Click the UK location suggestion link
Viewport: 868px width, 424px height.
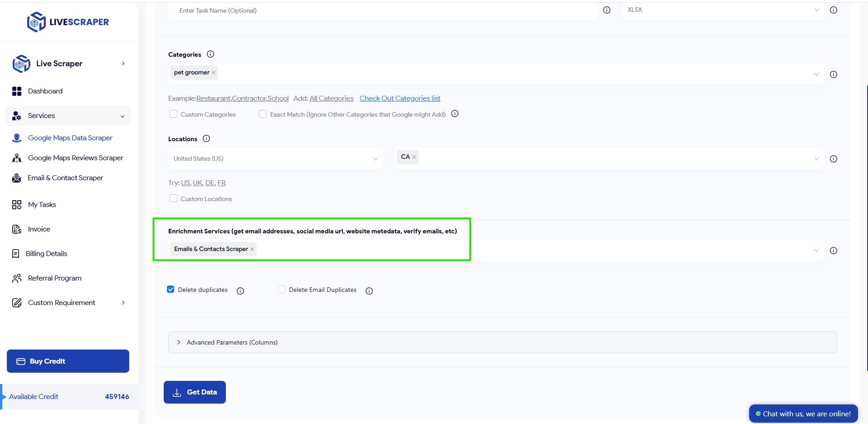click(x=198, y=183)
